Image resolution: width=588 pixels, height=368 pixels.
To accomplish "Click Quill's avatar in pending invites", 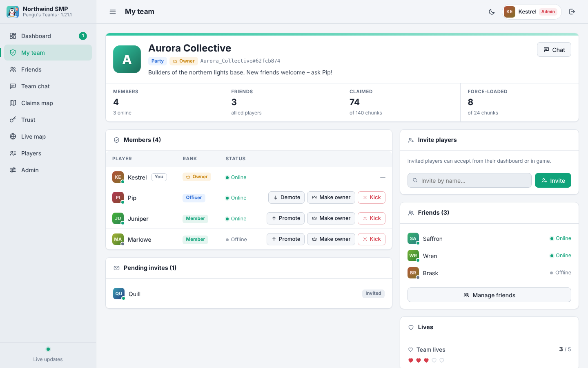I will [119, 294].
